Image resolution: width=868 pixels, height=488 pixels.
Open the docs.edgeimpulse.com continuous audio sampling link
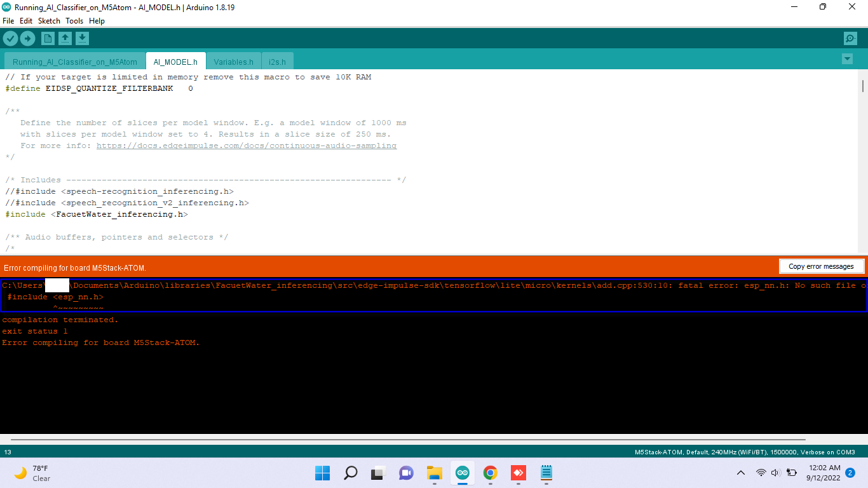click(x=247, y=146)
